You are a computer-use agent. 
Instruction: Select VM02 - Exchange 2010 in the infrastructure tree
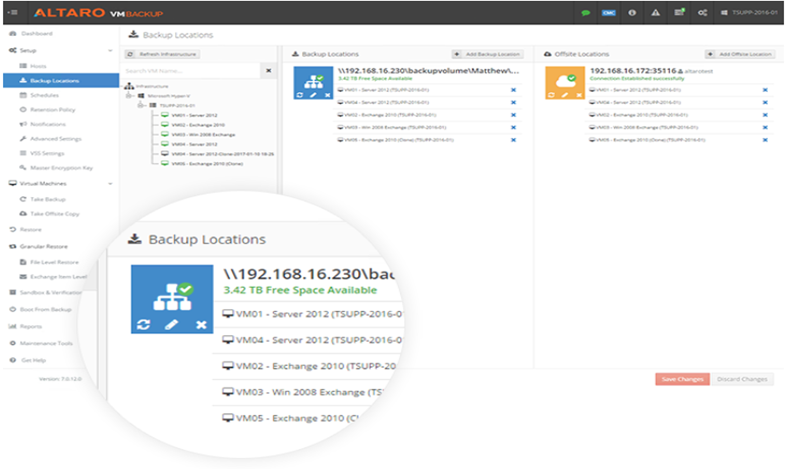pos(192,125)
